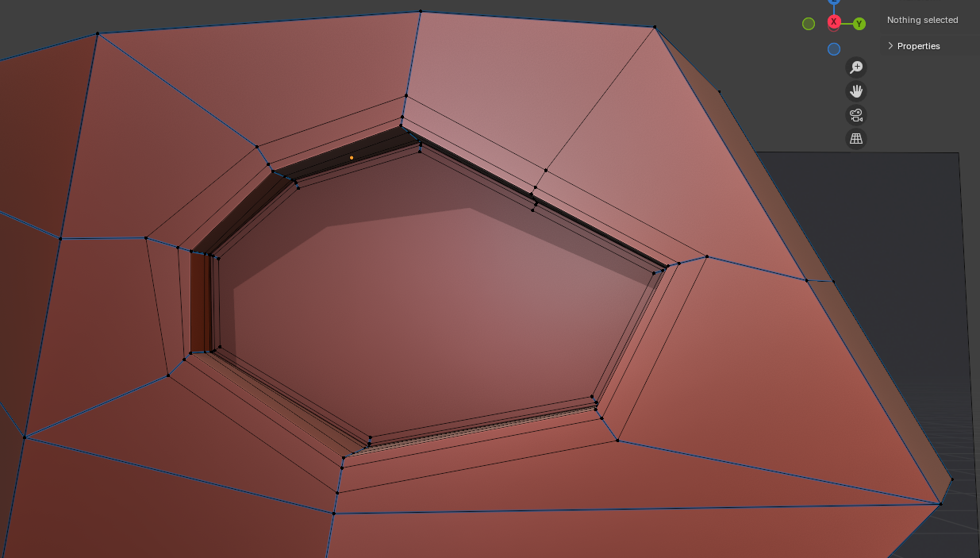Select the orange highlighted vertex on the mesh
The height and width of the screenshot is (558, 980).
click(x=352, y=158)
